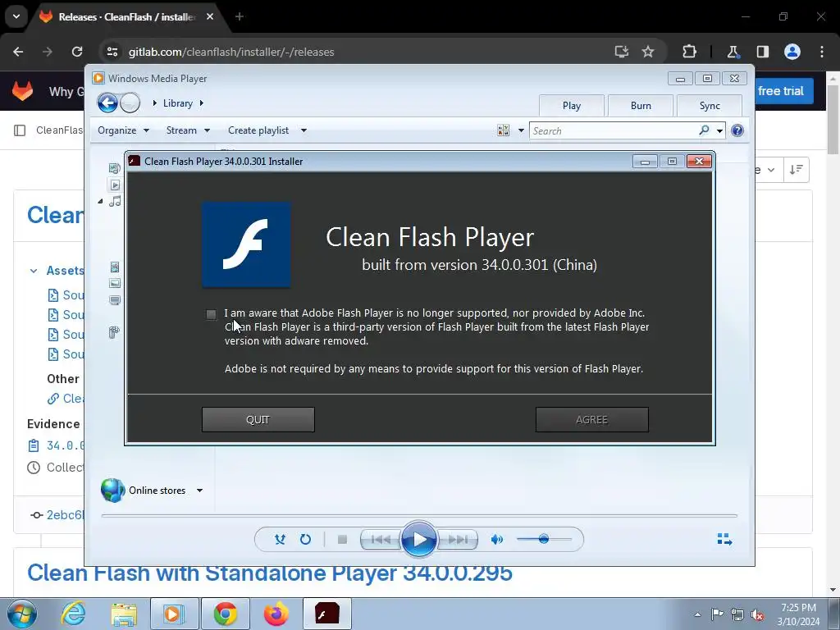The image size is (840, 630).
Task: Click the Previous track button
Action: (x=381, y=540)
